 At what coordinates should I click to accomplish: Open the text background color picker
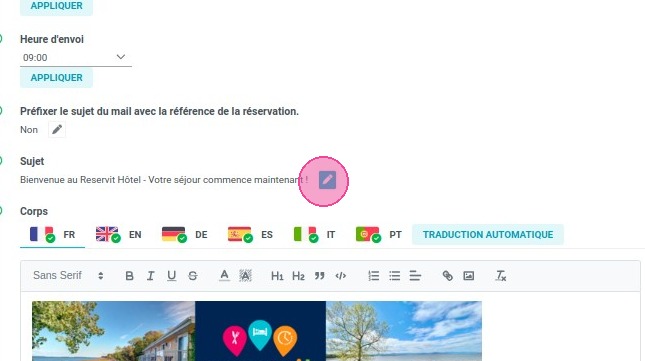pyautogui.click(x=246, y=275)
